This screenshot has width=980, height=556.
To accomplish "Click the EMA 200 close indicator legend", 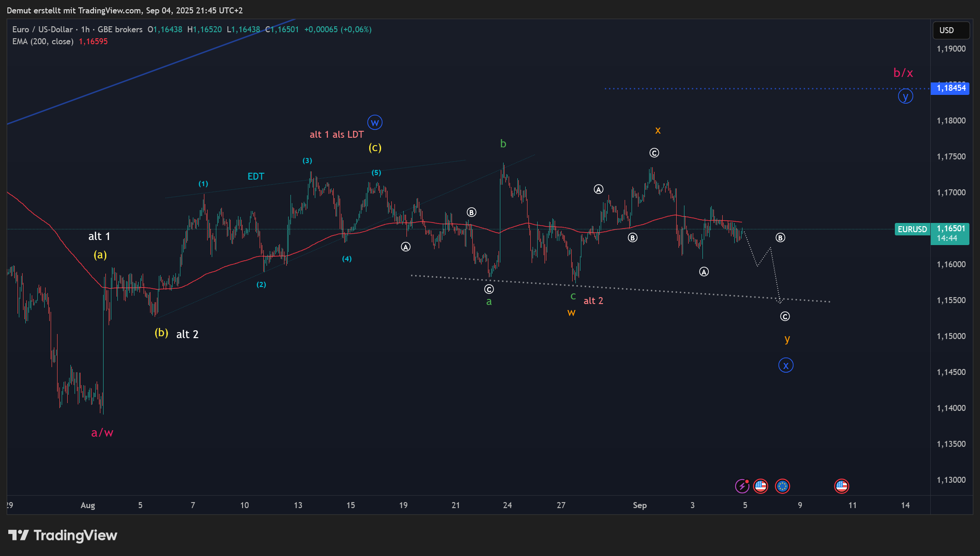I will (x=43, y=41).
